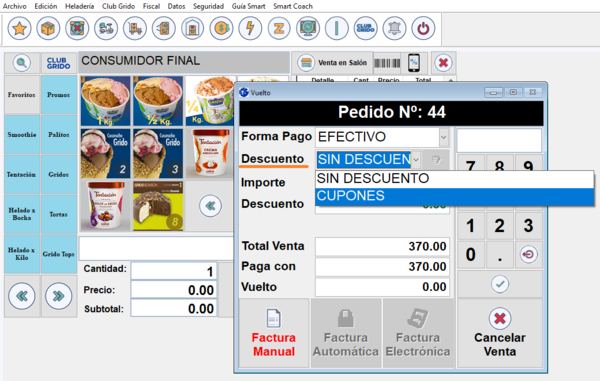This screenshot has width=600, height=381.
Task: Click the Cancelar Venta button
Action: click(500, 333)
